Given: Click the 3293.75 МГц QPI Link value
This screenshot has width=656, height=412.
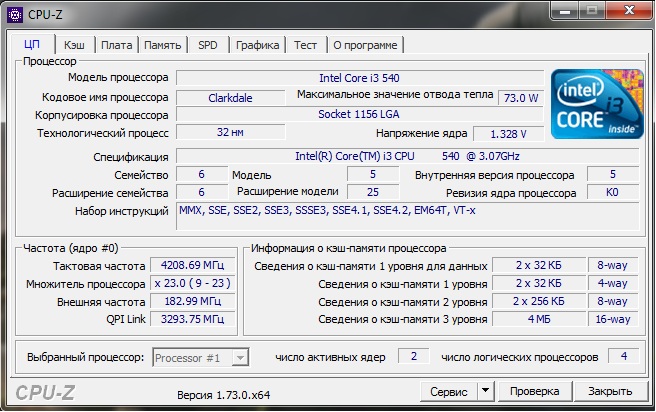Looking at the screenshot, I should [x=192, y=319].
